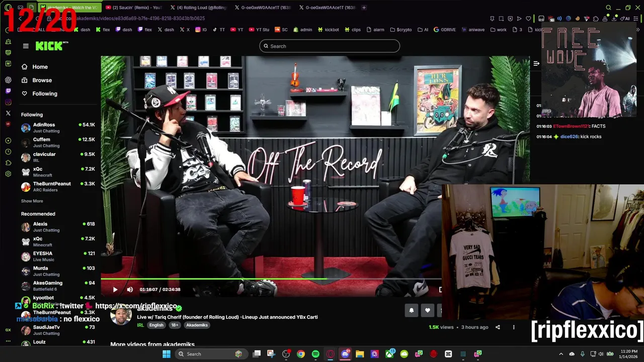Open EYESHA Live Music channel
This screenshot has width=644, height=362.
pyautogui.click(x=58, y=256)
